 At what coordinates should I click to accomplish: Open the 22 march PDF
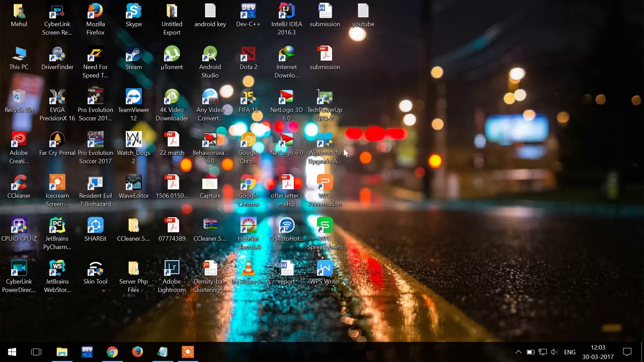coord(172,144)
